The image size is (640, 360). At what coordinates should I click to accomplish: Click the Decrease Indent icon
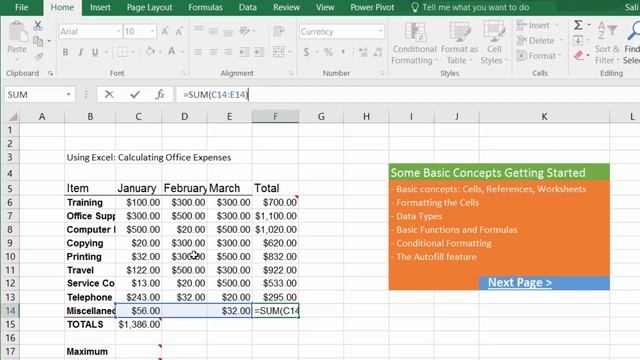click(244, 52)
